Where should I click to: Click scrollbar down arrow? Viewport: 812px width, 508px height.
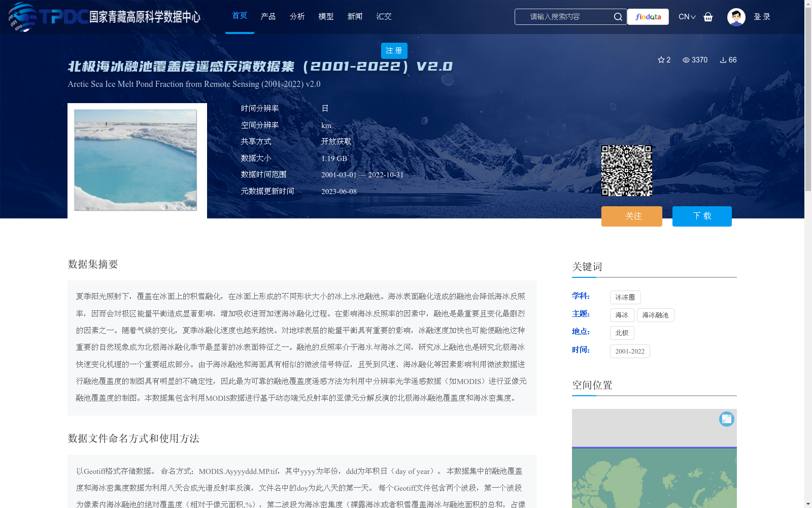(x=808, y=504)
